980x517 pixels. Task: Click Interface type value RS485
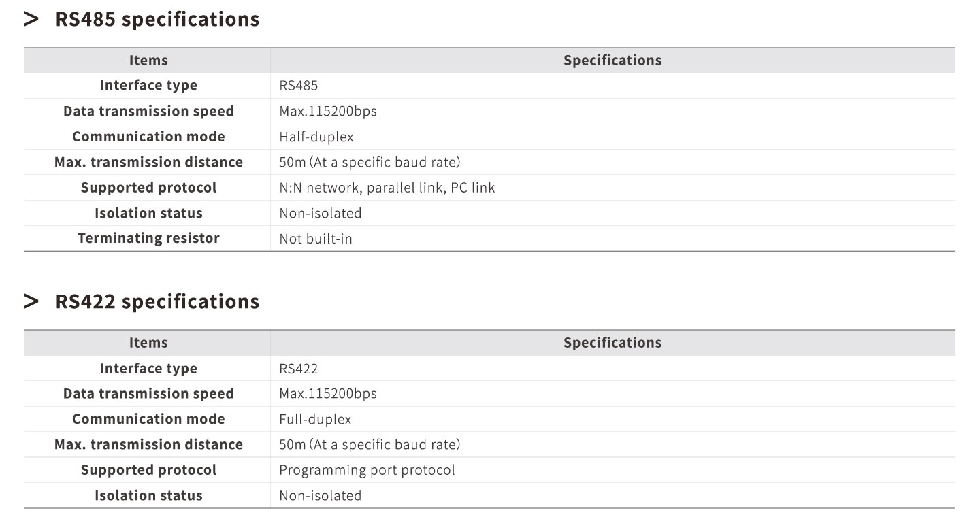tap(299, 86)
